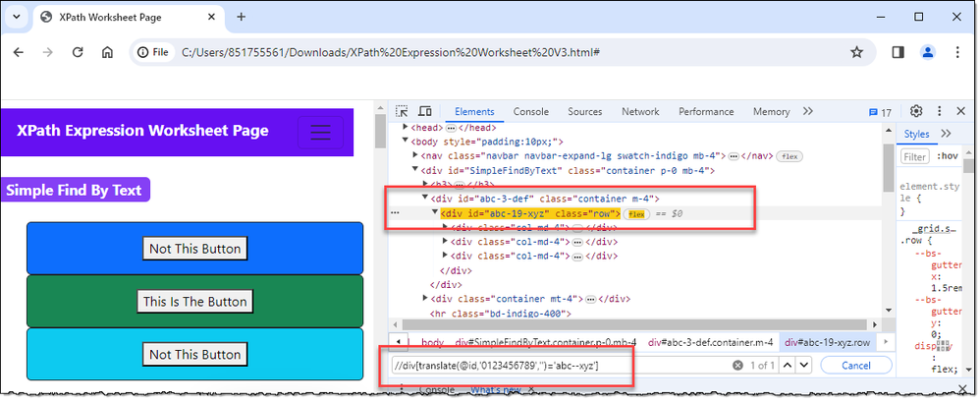Clear the XPath search field

(737, 365)
